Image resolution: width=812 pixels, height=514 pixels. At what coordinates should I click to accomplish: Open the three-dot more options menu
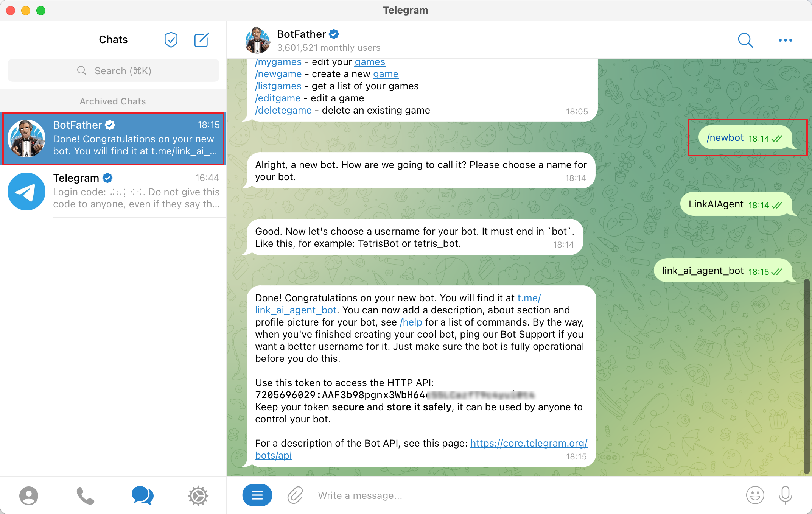(x=785, y=40)
